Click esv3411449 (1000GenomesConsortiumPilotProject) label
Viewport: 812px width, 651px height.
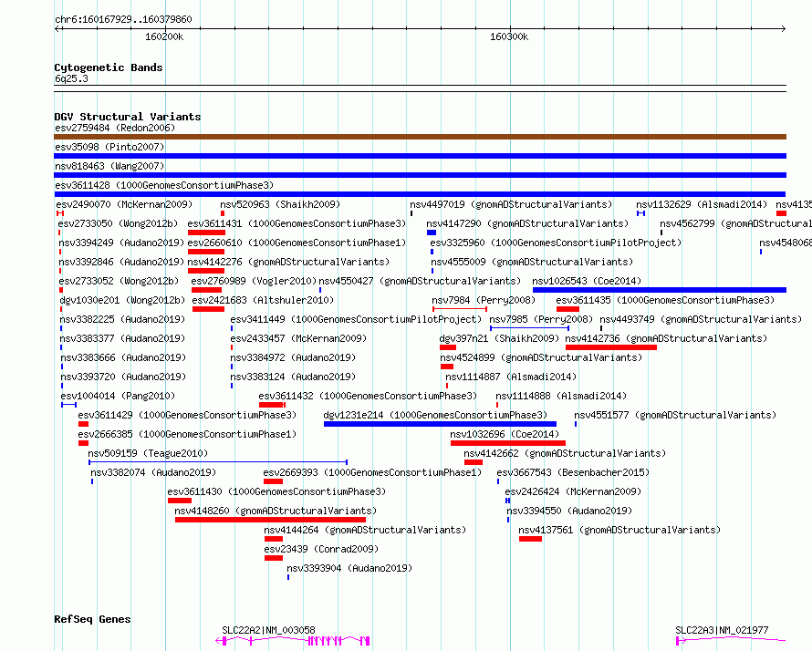[x=356, y=319]
